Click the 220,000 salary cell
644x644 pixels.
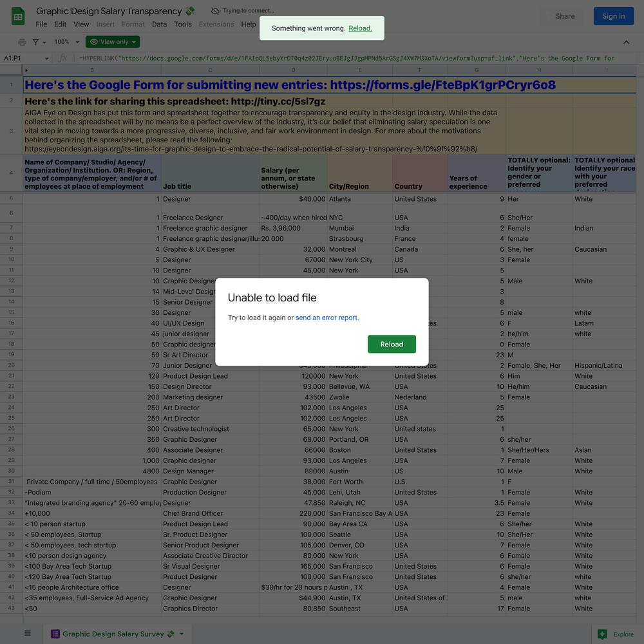(293, 513)
